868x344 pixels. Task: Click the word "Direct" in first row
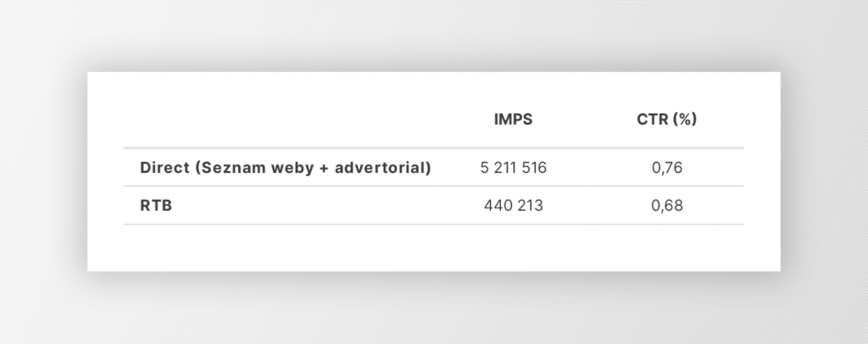[x=164, y=168]
